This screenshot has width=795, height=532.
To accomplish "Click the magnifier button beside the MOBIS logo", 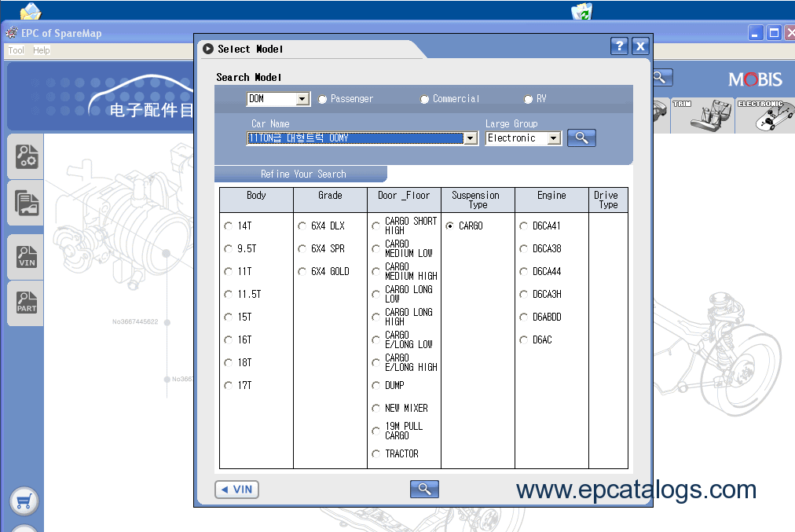I will [x=661, y=78].
